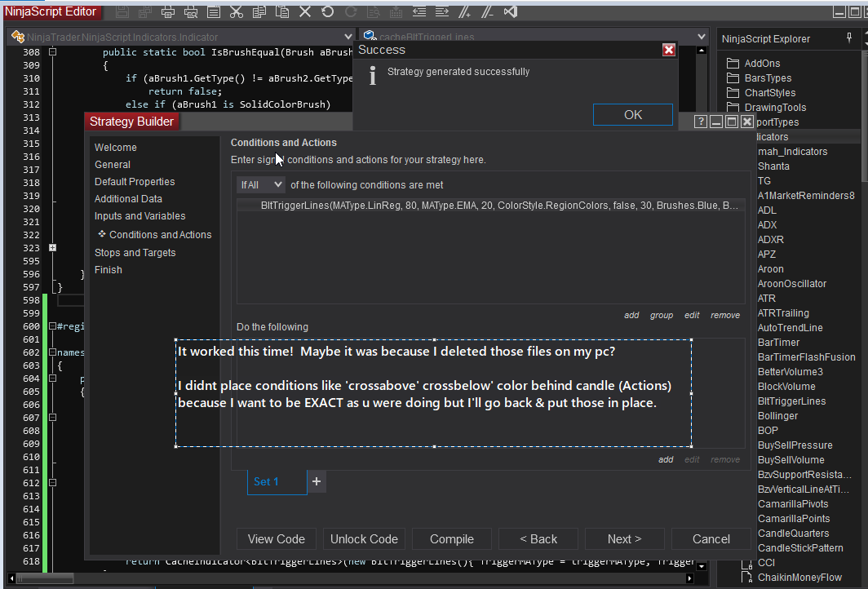Select Bollinger in the indicator list
This screenshot has height=589, width=868.
pyautogui.click(x=777, y=416)
